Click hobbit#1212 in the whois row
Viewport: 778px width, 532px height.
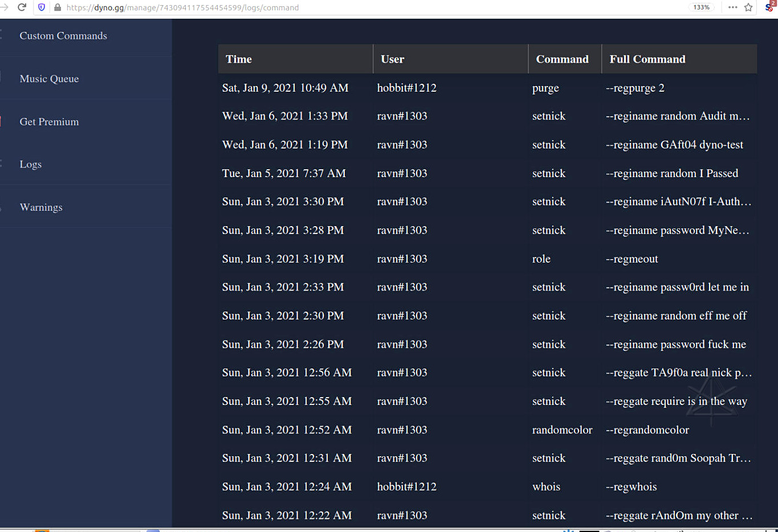407,487
